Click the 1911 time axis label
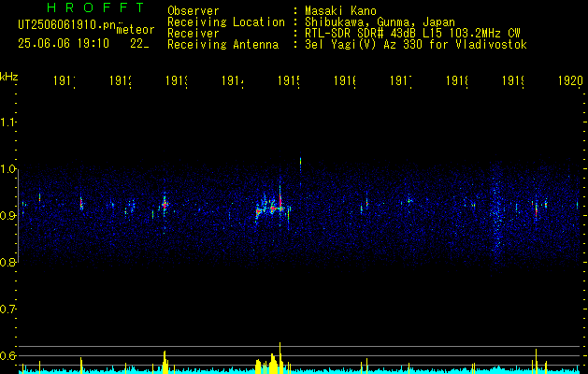588x374 pixels. pyautogui.click(x=65, y=80)
